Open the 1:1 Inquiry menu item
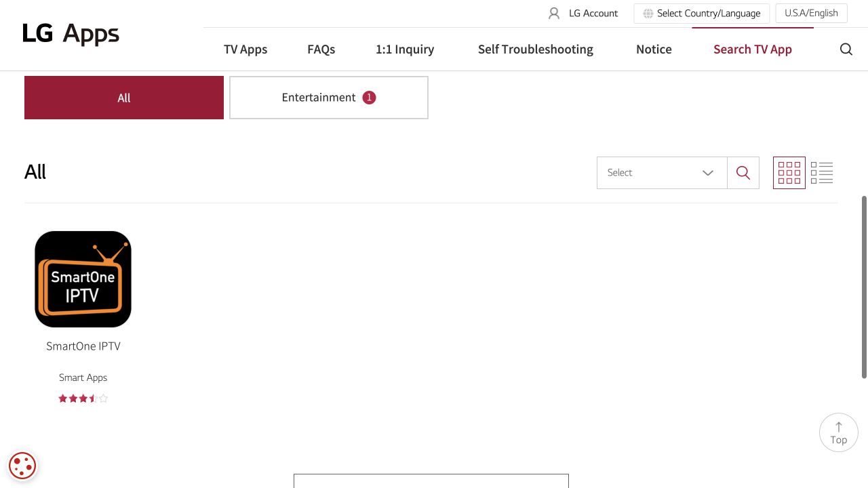This screenshot has width=868, height=488. 405,49
